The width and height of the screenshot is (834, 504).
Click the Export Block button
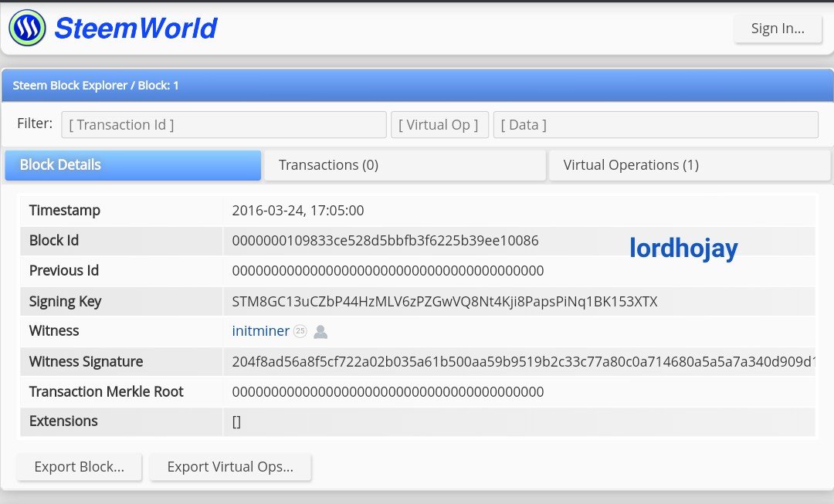click(x=80, y=466)
